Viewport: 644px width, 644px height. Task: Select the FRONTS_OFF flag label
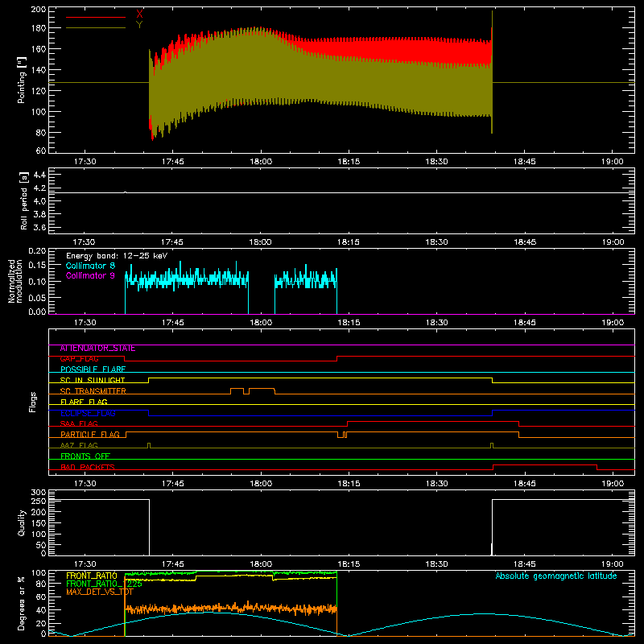(85, 456)
